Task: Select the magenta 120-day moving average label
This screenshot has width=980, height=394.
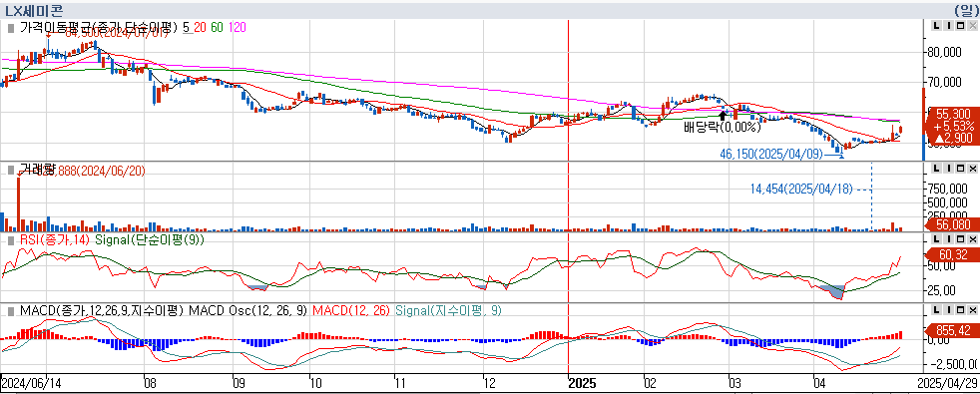Action: pos(237,28)
